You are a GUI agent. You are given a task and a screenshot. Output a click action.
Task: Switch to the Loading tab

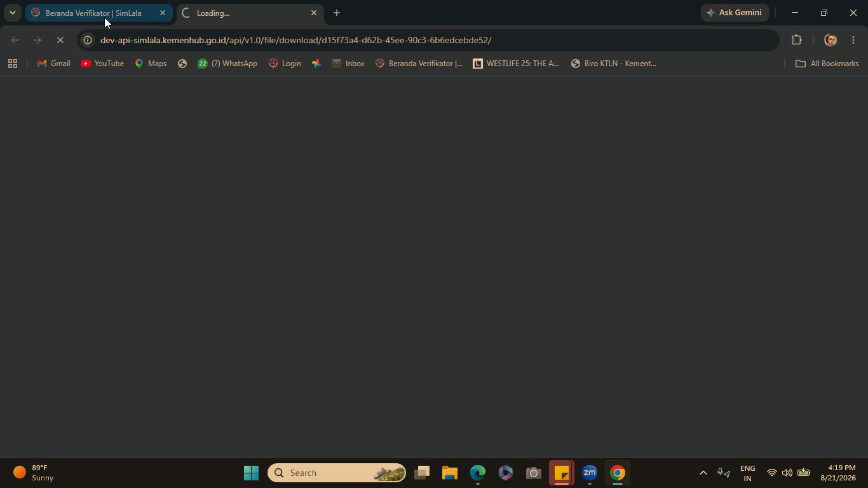coord(245,13)
